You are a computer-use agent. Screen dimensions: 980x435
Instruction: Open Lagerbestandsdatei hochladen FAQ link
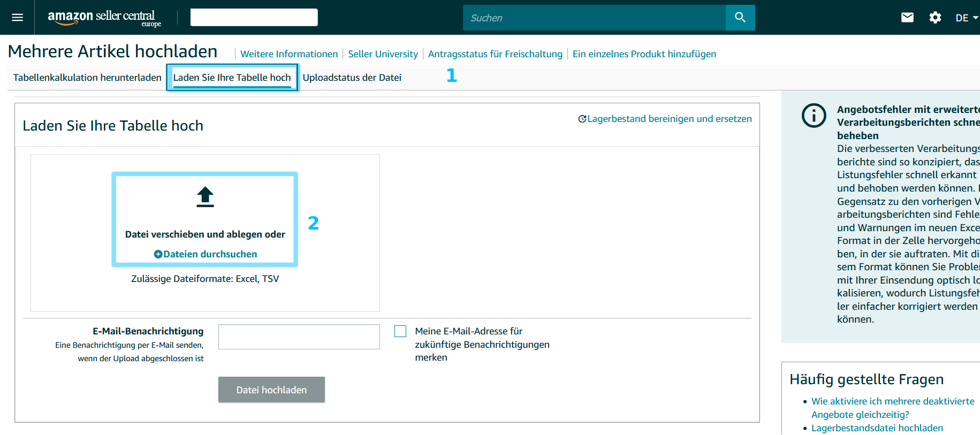click(877, 428)
